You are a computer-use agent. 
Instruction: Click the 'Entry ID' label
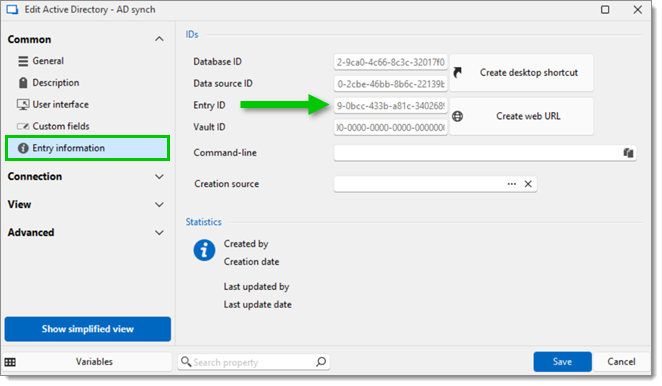[209, 105]
